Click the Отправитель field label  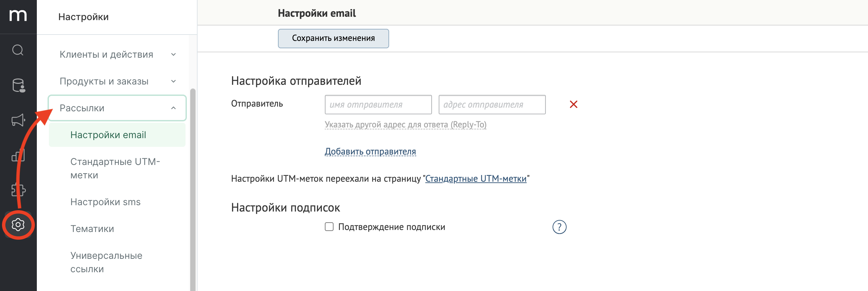[257, 104]
